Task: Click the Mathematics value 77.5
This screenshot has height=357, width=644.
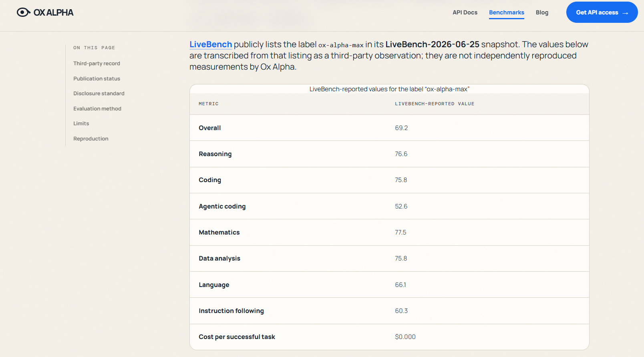Action: pos(400,232)
